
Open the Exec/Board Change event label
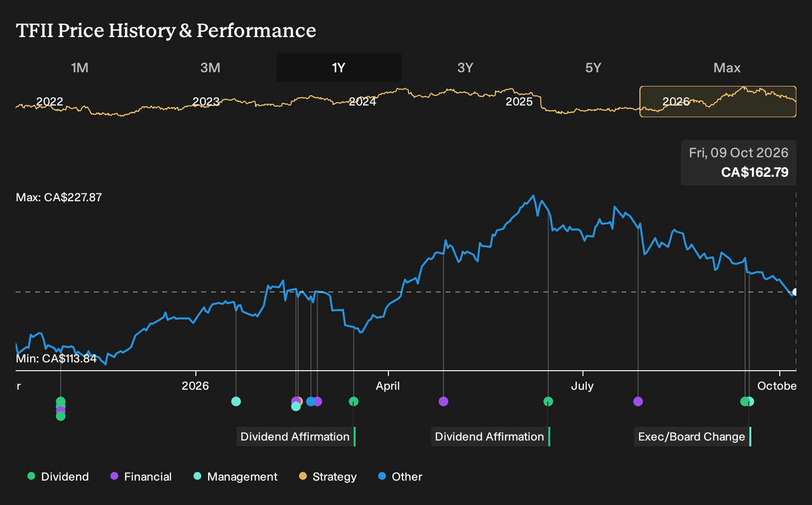[692, 437]
